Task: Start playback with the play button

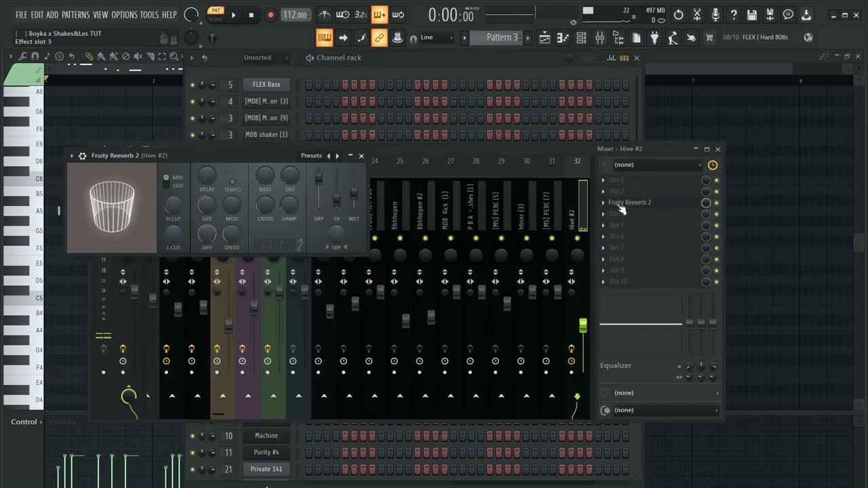Action: click(234, 15)
